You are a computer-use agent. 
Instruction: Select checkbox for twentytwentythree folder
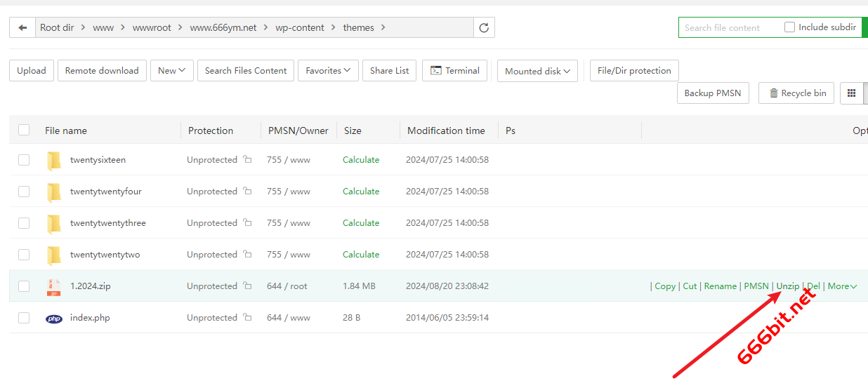pos(24,223)
